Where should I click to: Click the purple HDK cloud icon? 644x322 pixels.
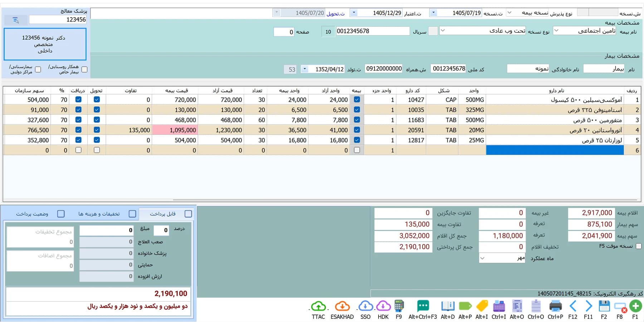click(x=383, y=306)
